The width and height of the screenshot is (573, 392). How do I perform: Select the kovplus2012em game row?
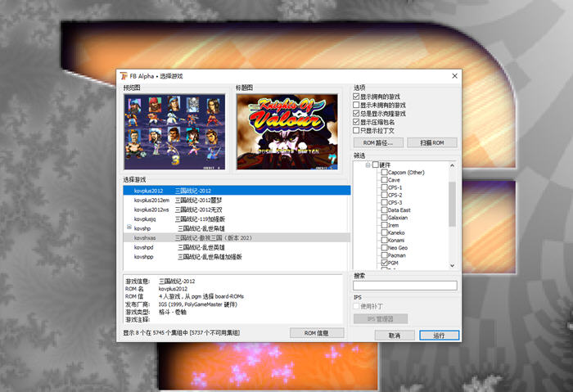[237, 201]
